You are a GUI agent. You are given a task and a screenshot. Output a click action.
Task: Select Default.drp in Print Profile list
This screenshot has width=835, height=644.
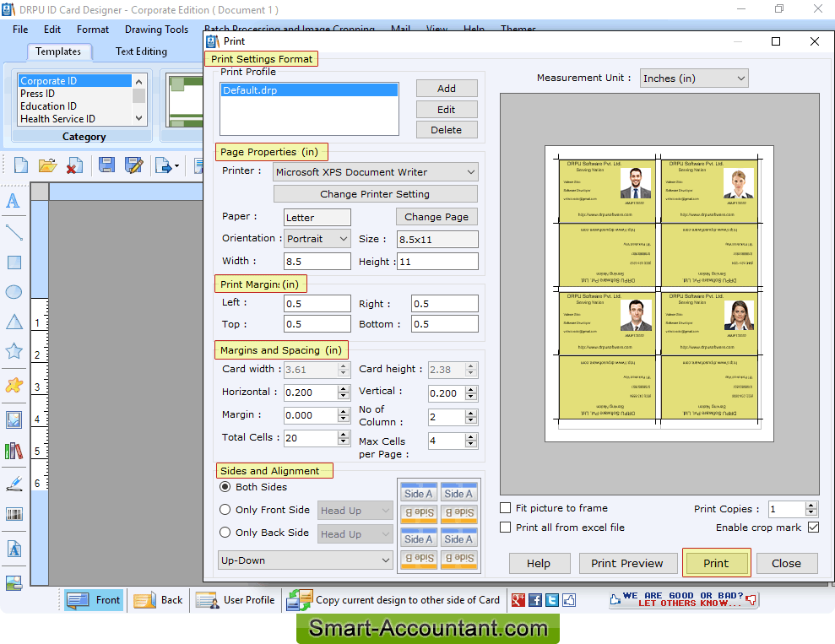(x=309, y=90)
